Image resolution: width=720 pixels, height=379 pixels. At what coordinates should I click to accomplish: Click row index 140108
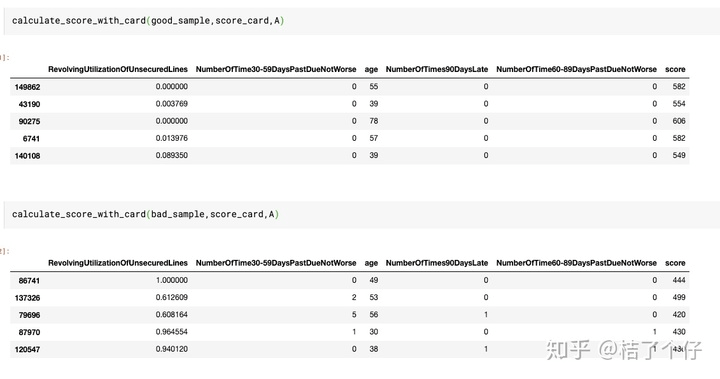[27, 156]
